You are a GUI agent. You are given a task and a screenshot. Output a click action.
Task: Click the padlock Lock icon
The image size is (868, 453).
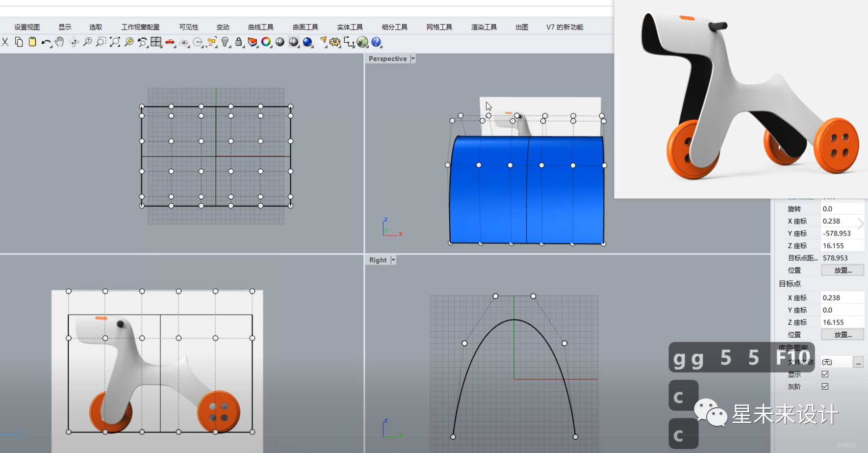(x=239, y=42)
